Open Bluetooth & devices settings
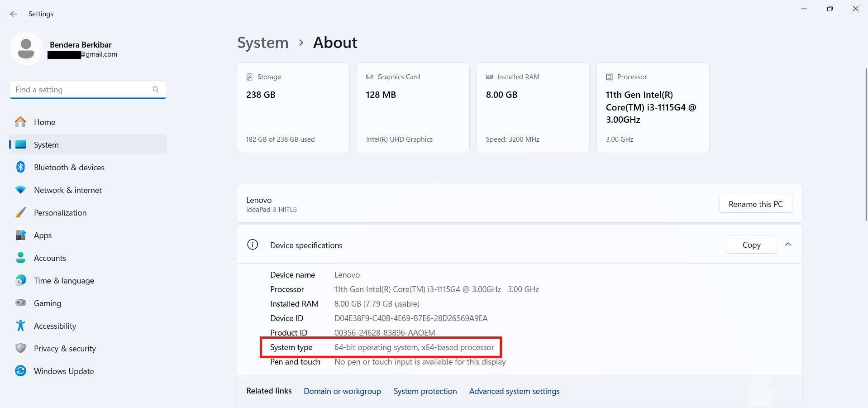868x408 pixels. click(x=69, y=168)
